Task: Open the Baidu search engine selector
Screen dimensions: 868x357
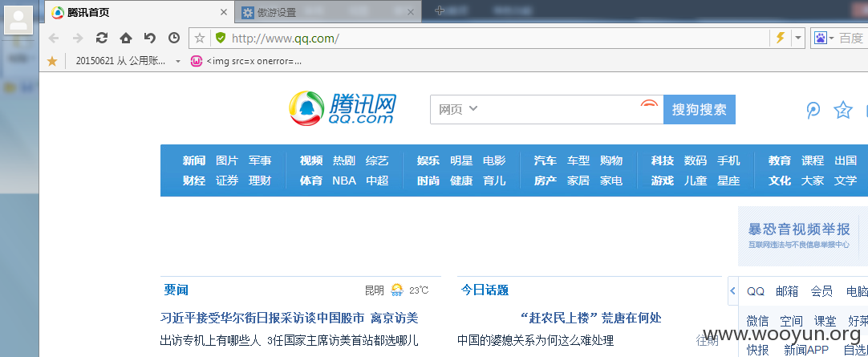Action: pyautogui.click(x=824, y=39)
